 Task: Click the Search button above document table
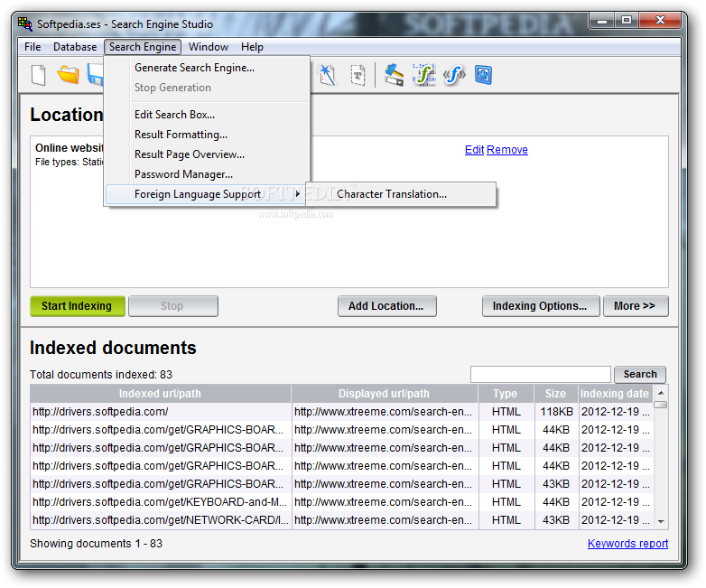640,374
